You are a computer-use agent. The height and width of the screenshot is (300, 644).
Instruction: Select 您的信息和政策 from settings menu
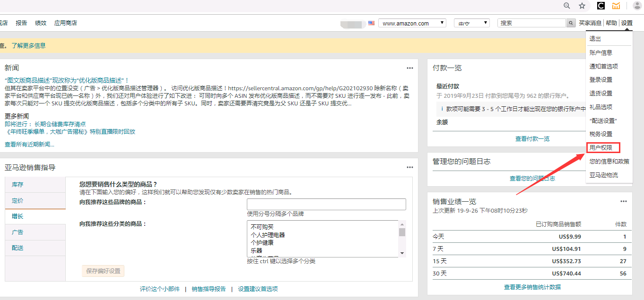coord(609,161)
